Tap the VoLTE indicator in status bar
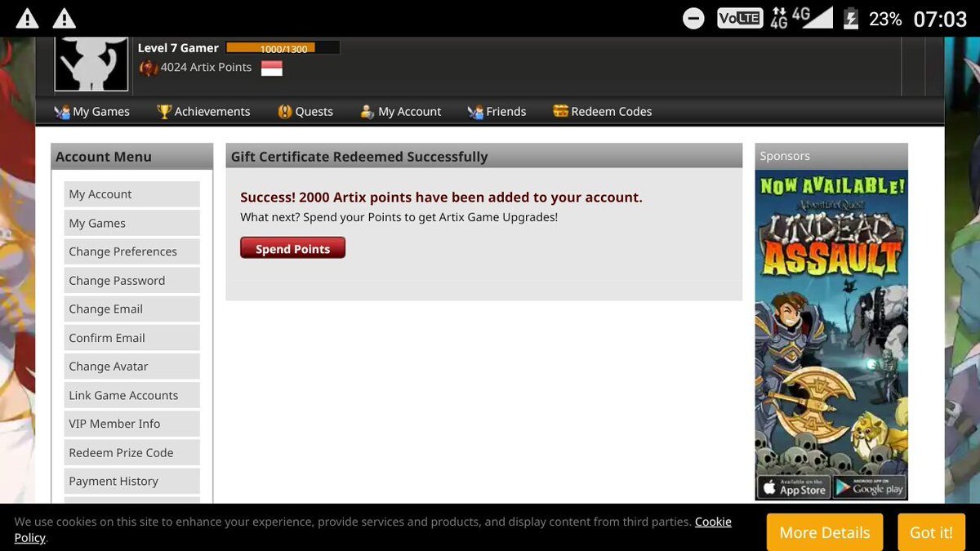This screenshot has width=980, height=551. tap(740, 18)
